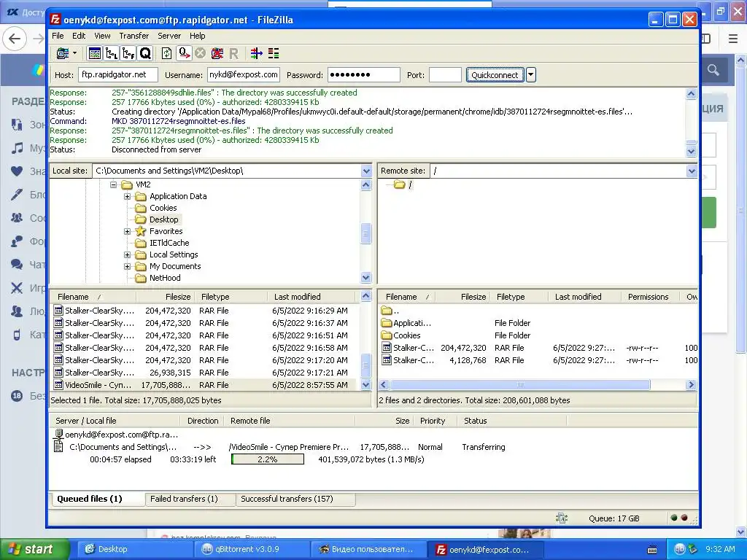Toggle processing of the transfer queue
747x560 pixels.
pyautogui.click(x=184, y=53)
